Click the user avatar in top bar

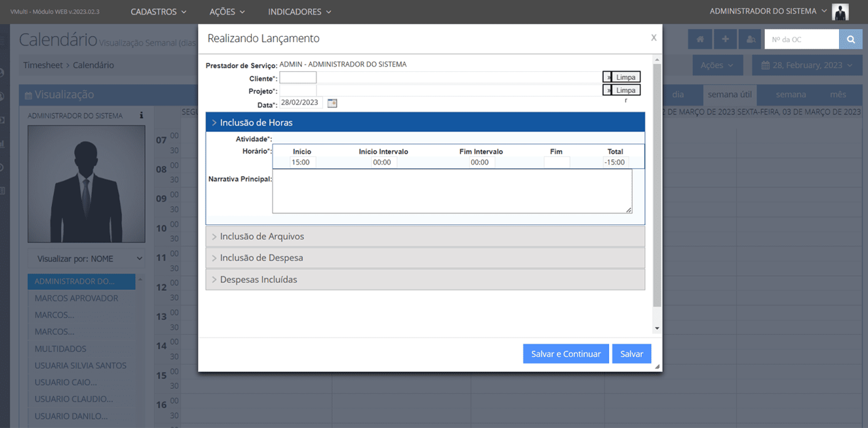coord(840,11)
